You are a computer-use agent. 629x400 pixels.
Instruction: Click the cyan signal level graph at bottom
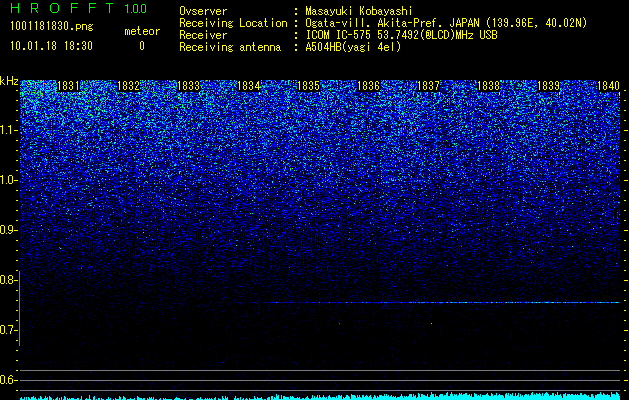pyautogui.click(x=320, y=396)
